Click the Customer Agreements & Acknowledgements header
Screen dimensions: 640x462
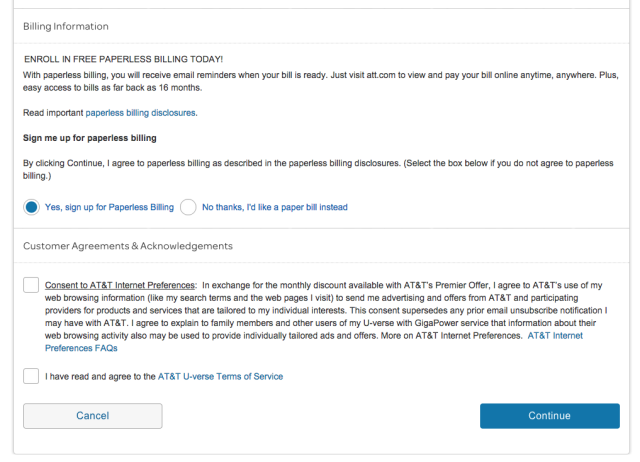point(128,246)
